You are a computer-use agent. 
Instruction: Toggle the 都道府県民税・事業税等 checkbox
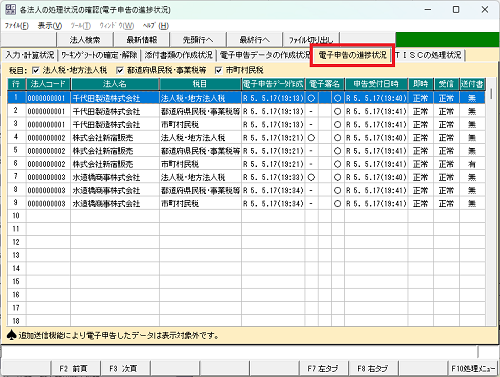(120, 70)
